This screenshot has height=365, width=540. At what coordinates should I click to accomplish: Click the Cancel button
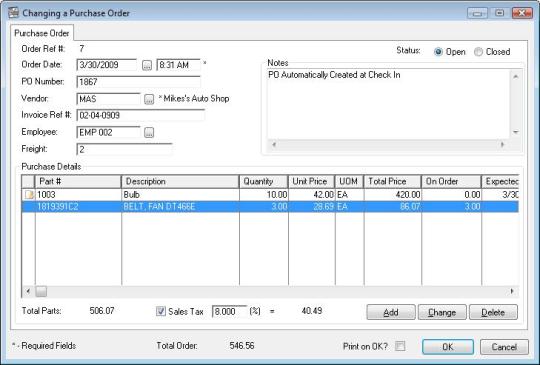coord(504,347)
